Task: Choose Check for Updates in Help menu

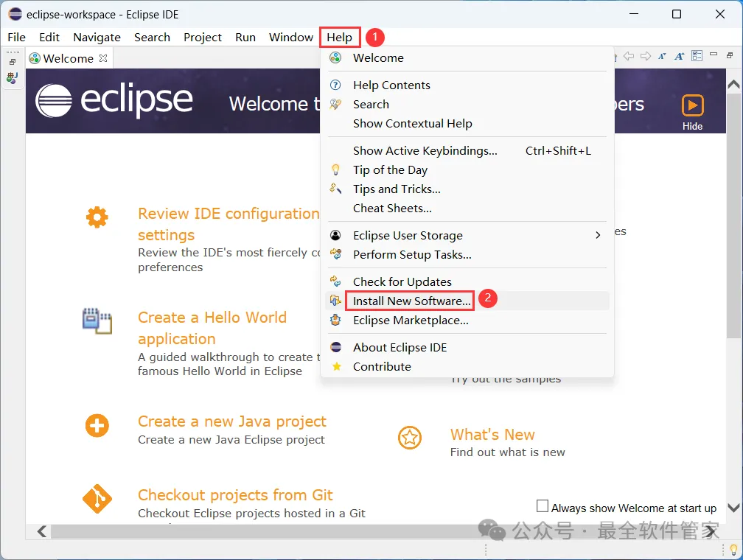Action: 467,282
